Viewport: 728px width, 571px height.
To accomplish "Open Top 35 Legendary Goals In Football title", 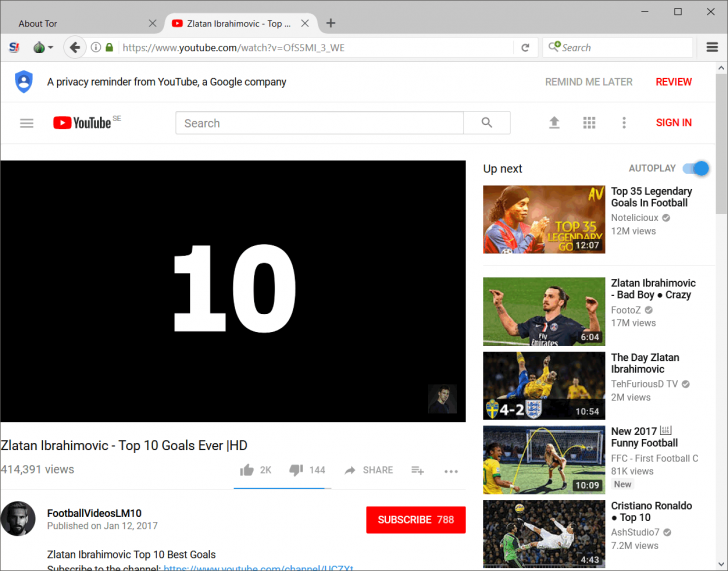I will pos(651,197).
